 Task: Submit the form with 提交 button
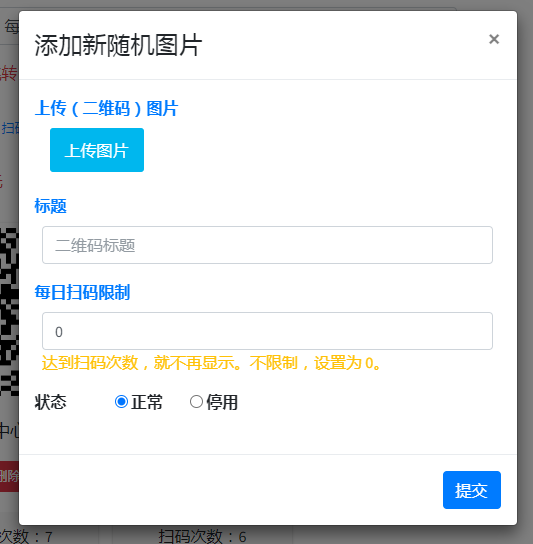click(472, 490)
